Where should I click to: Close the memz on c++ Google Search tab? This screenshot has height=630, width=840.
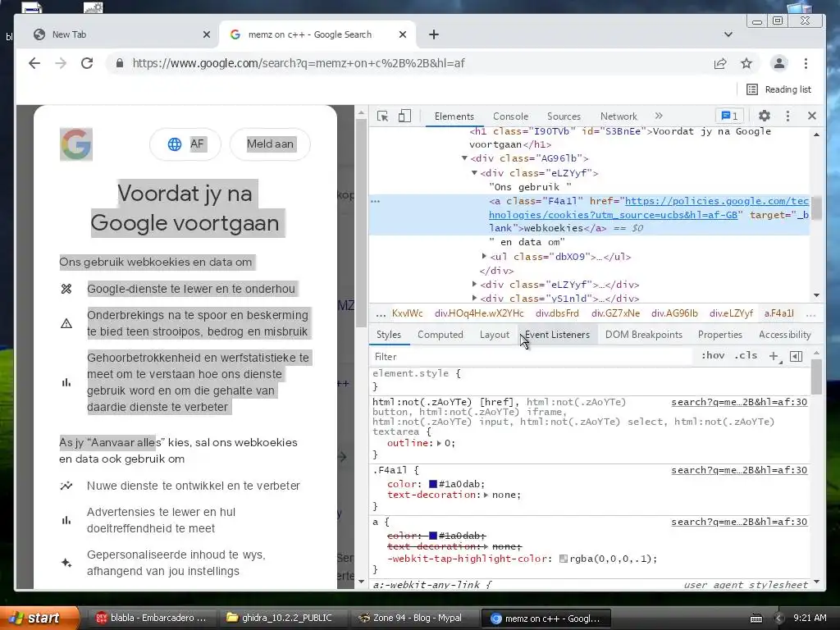point(403,34)
